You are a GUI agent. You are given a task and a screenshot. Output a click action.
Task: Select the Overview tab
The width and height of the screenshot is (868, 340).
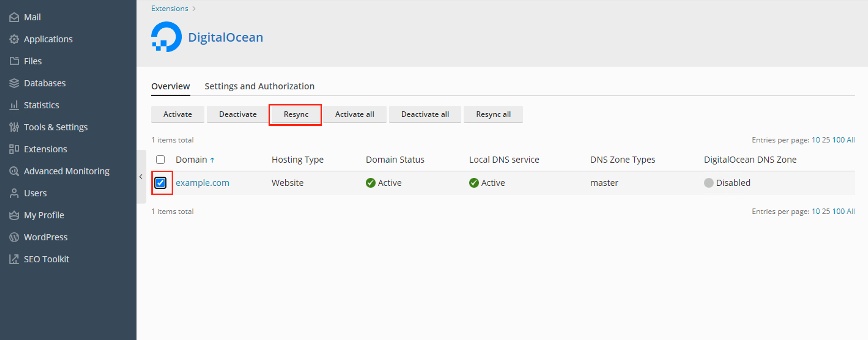click(170, 86)
